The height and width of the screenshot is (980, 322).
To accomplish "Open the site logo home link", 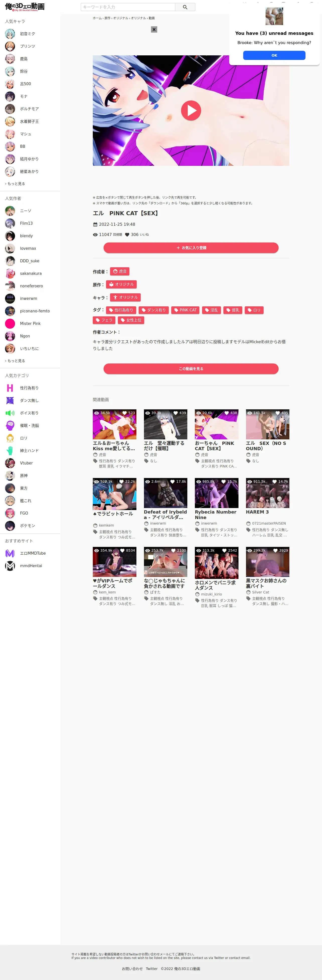I will pos(25,7).
